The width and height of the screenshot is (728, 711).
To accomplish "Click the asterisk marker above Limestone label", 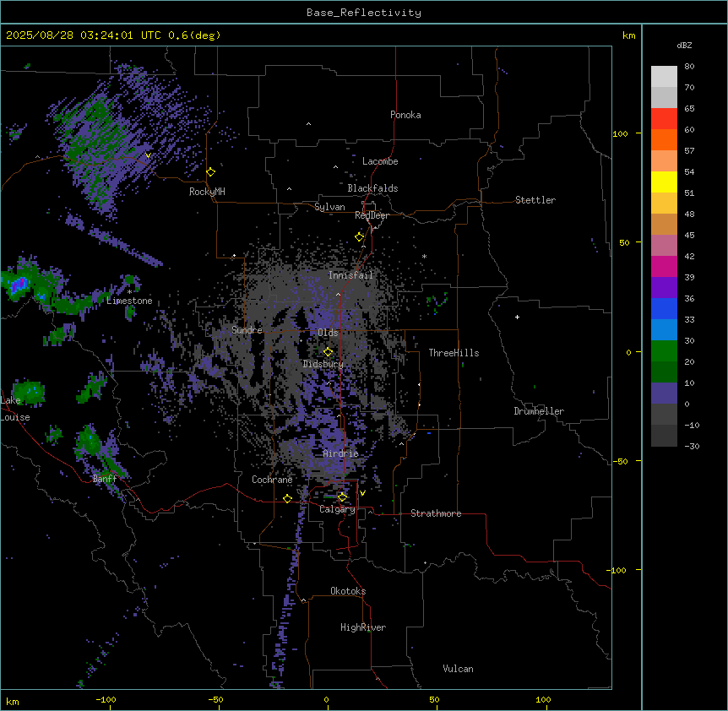I will 129,292.
